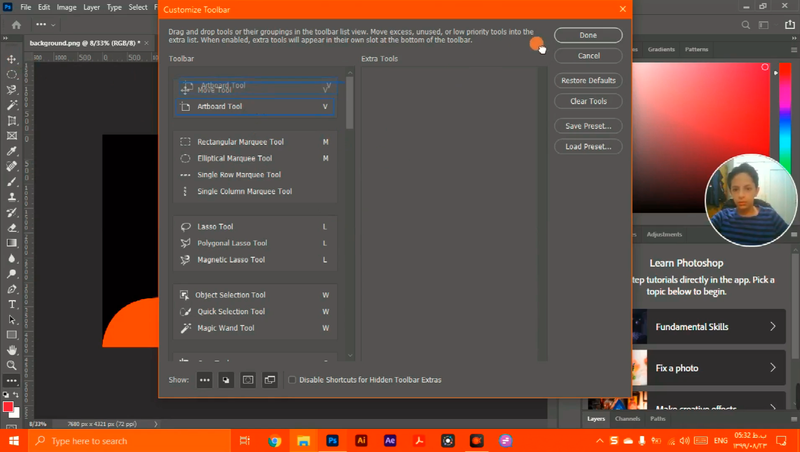Image resolution: width=800 pixels, height=452 pixels.
Task: Open the Layer menu
Action: [92, 7]
